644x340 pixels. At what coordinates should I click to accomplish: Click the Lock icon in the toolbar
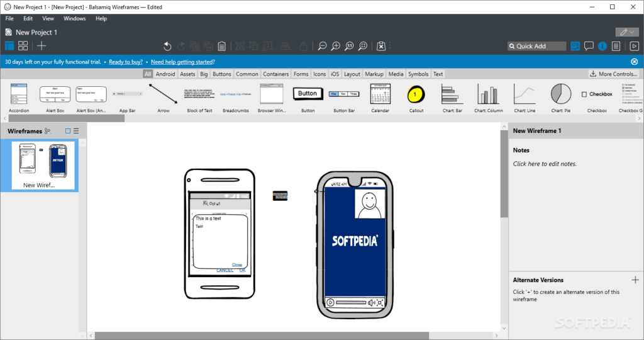(x=304, y=46)
